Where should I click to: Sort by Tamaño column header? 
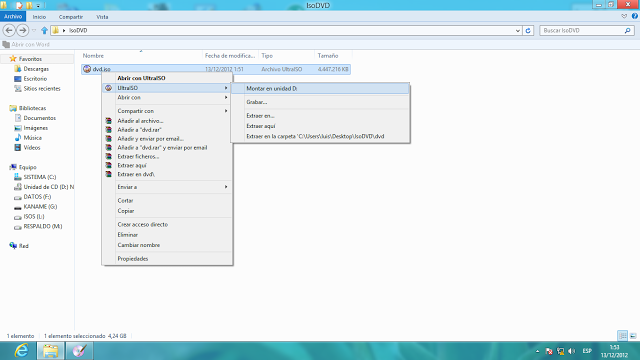coord(328,56)
